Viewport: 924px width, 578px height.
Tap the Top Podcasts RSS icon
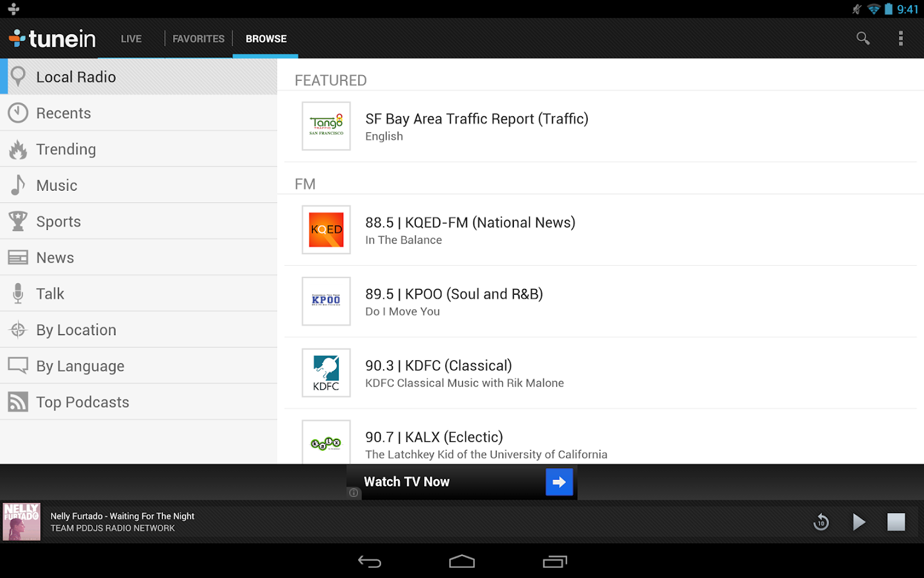[x=18, y=402]
